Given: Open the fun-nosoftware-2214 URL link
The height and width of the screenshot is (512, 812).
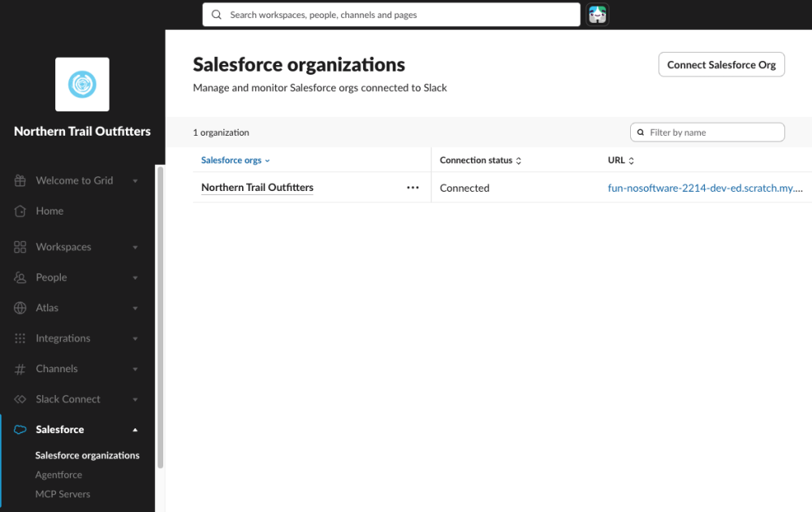Looking at the screenshot, I should click(706, 188).
